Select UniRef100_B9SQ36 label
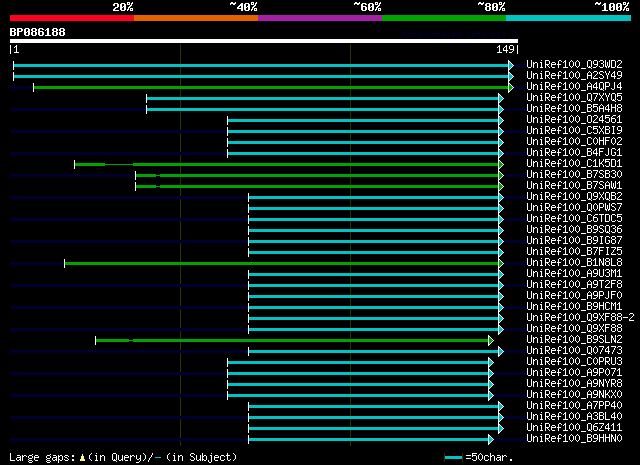The image size is (640, 465). (x=574, y=229)
